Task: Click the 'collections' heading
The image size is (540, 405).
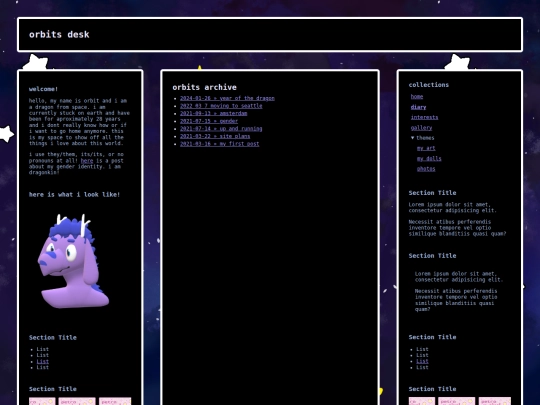Action: (429, 85)
